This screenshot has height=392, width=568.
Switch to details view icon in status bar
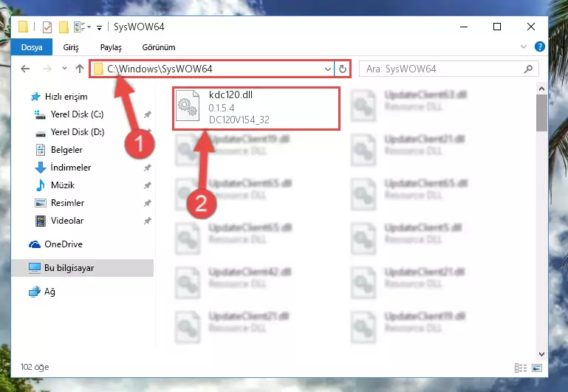tap(521, 368)
